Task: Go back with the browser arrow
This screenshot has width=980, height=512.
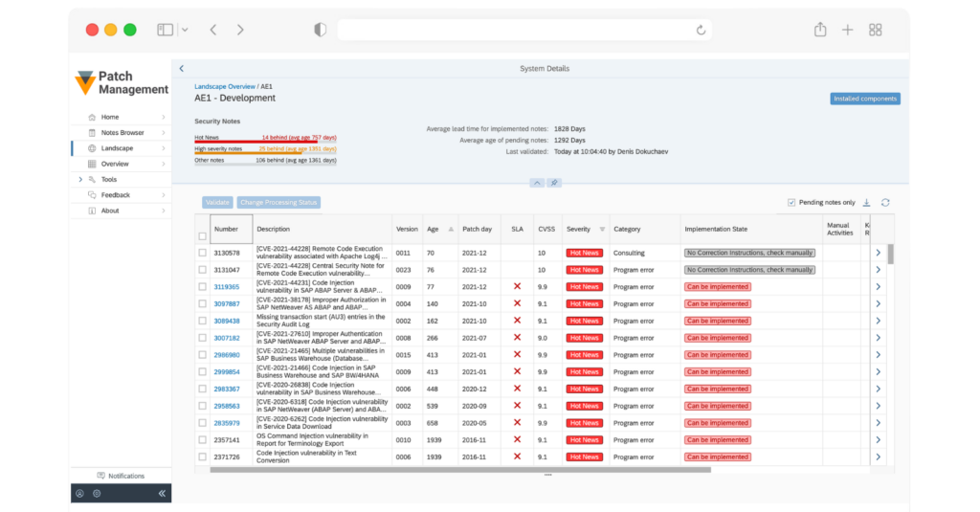Action: pos(213,30)
